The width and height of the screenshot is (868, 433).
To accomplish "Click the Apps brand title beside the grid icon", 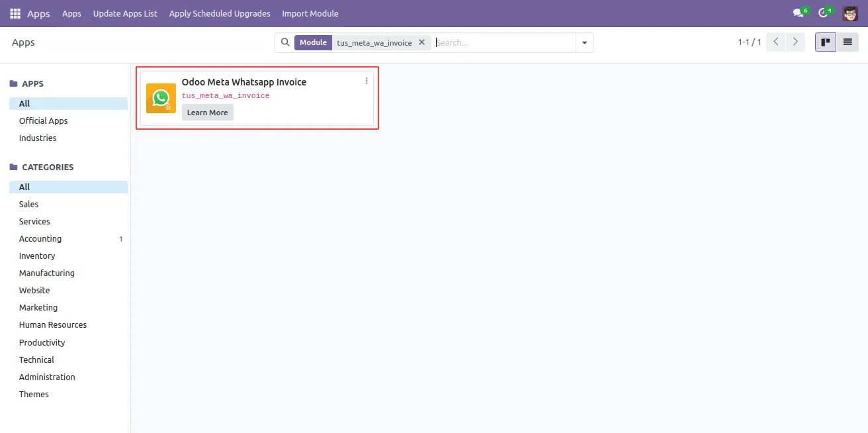I will [x=38, y=13].
